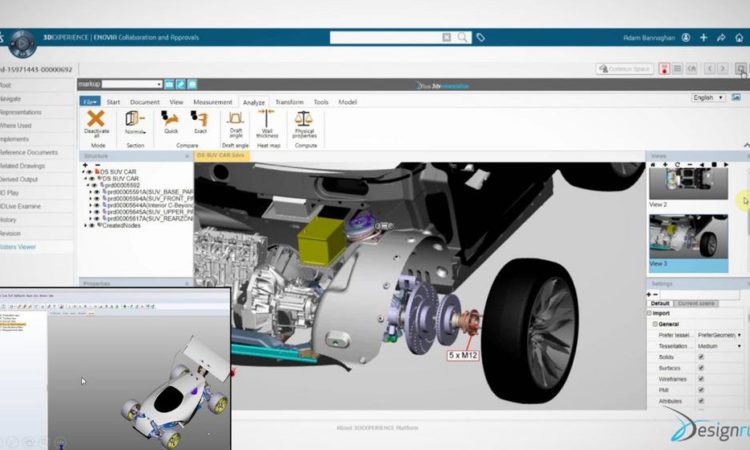This screenshot has width=750, height=450.
Task: Open 3DLive Examine in left sidebar
Action: (21, 206)
